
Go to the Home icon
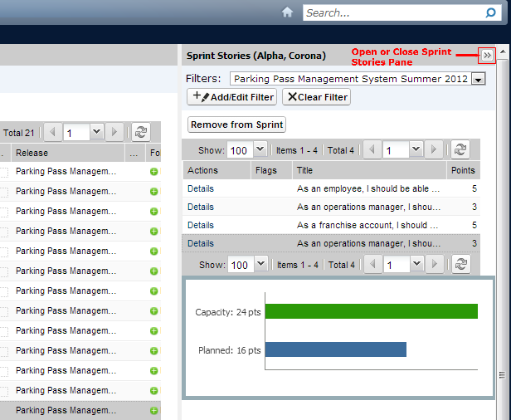tap(287, 12)
